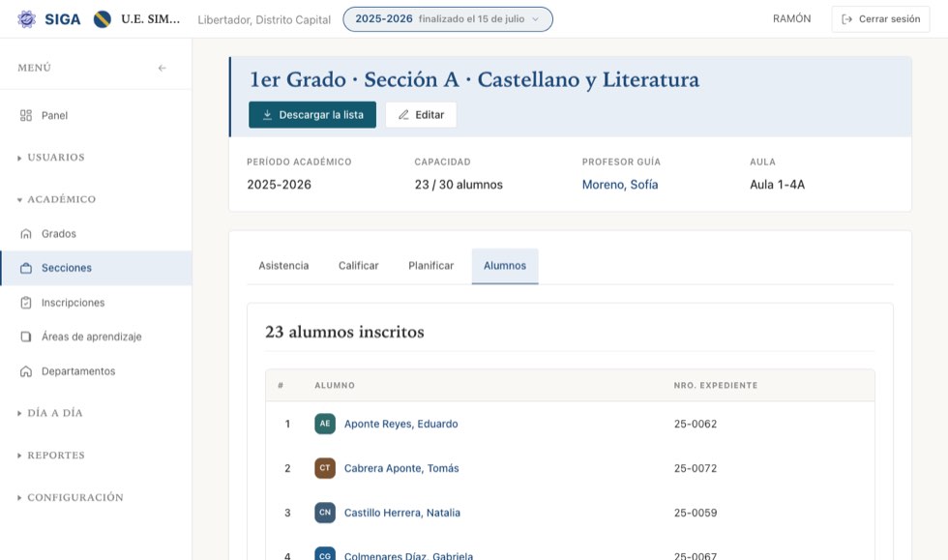948x560 pixels.
Task: Click the Editar button
Action: coord(421,115)
